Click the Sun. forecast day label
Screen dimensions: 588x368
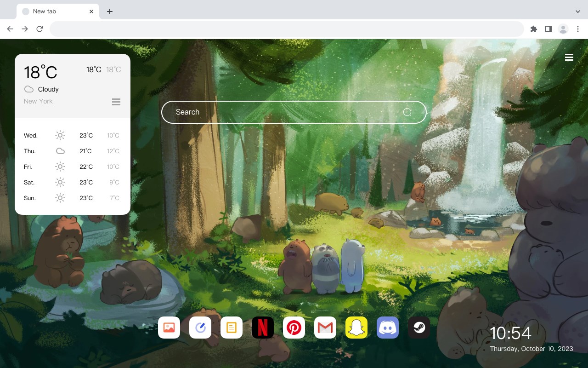coord(30,198)
